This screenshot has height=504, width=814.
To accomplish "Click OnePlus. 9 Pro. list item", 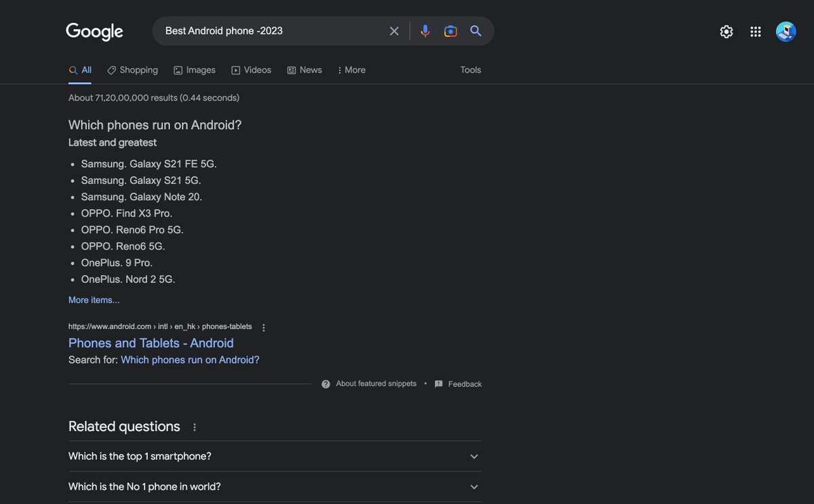I will coord(117,263).
